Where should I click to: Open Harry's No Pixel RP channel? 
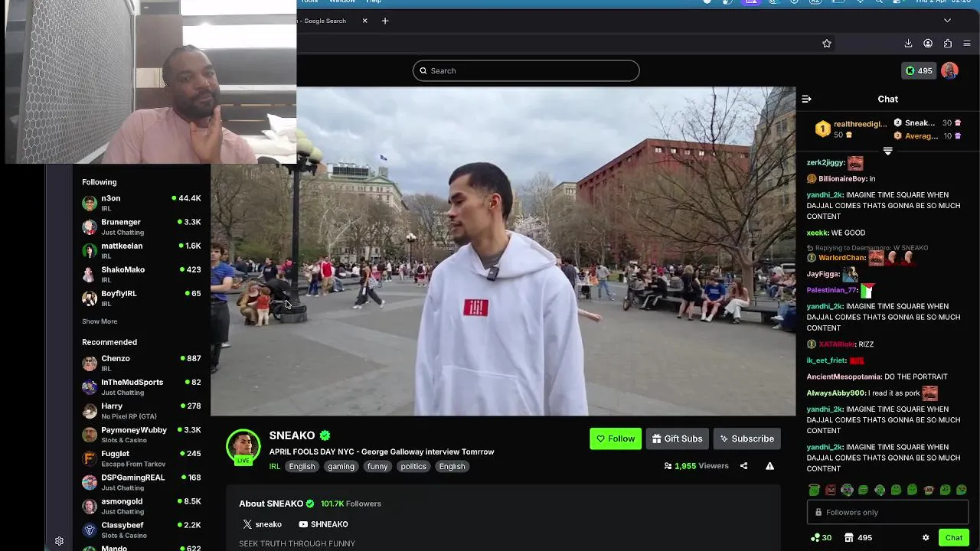142,410
